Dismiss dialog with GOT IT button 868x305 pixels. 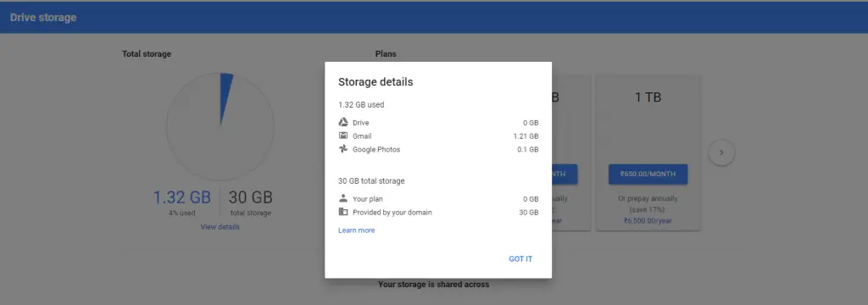(x=520, y=259)
